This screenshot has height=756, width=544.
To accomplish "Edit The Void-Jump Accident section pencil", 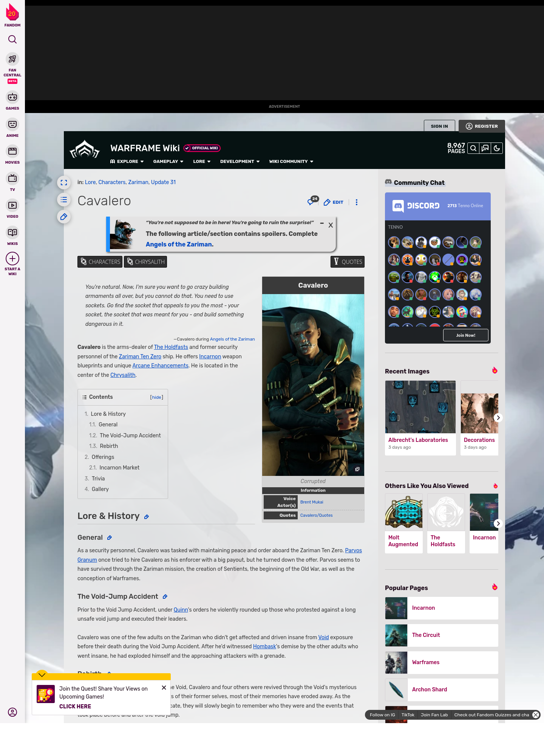I will (x=165, y=596).
